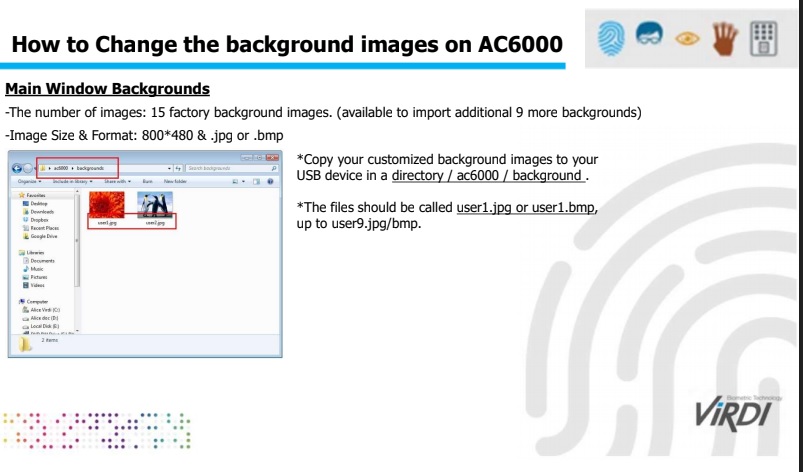Click the blue fingerprint icon in header
The height and width of the screenshot is (472, 803).
611,38
